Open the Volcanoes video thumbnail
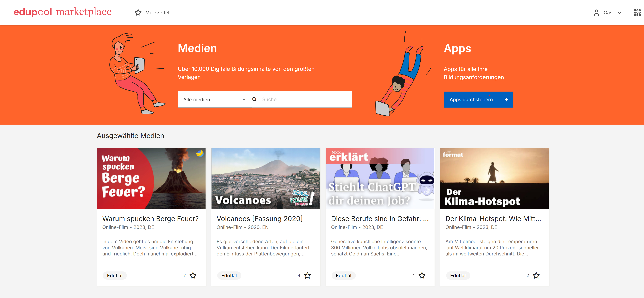 tap(265, 179)
